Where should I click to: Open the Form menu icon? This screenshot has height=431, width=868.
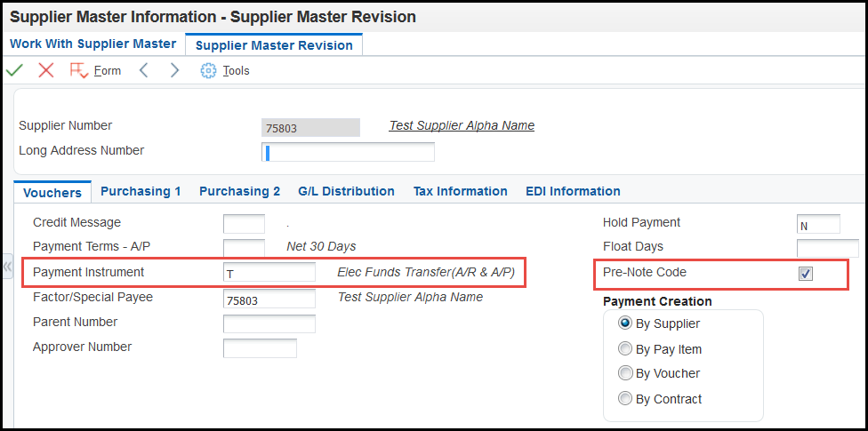79,70
